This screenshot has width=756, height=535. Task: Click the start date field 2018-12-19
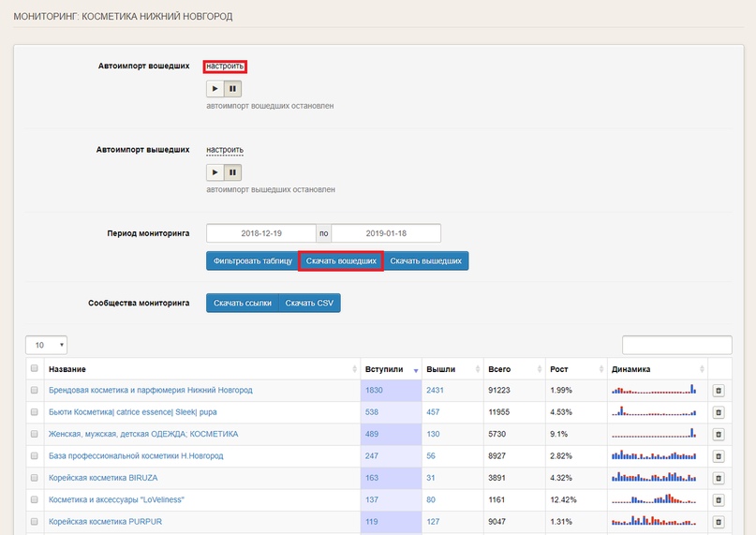tap(261, 233)
